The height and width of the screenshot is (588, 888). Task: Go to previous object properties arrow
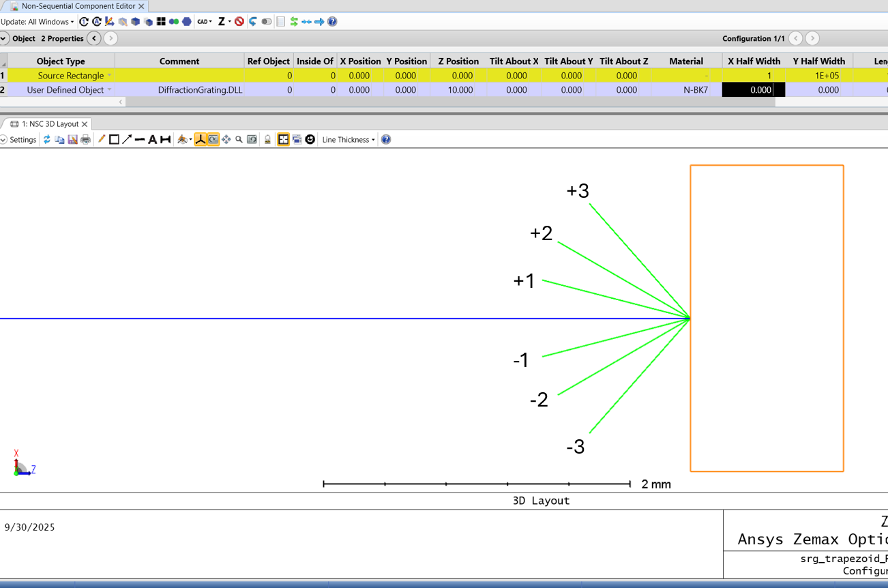(94, 39)
